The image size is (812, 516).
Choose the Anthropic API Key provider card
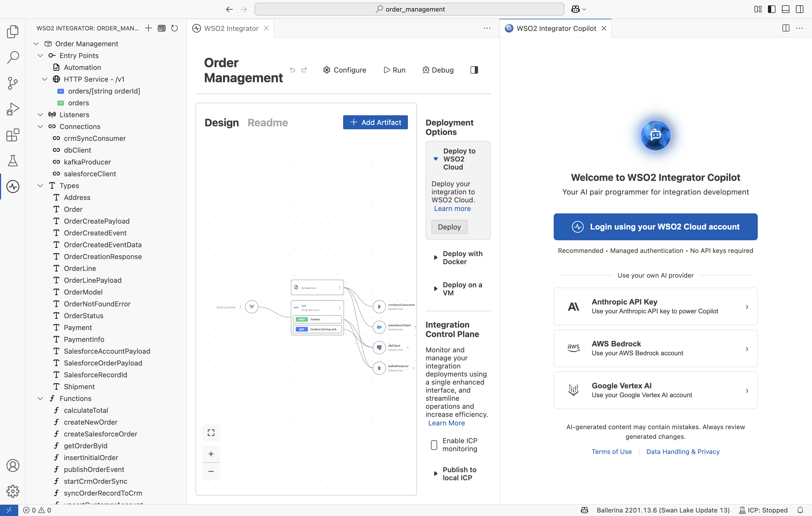655,306
